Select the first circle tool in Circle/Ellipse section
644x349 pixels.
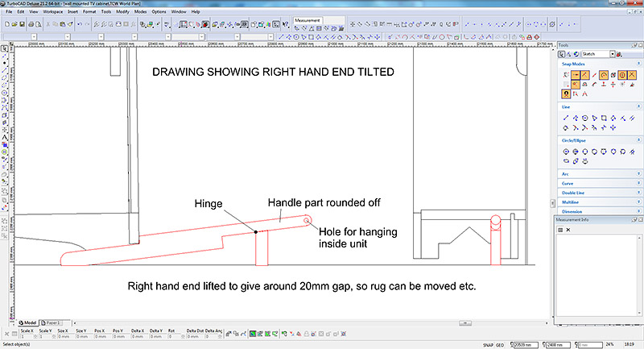[566, 151]
